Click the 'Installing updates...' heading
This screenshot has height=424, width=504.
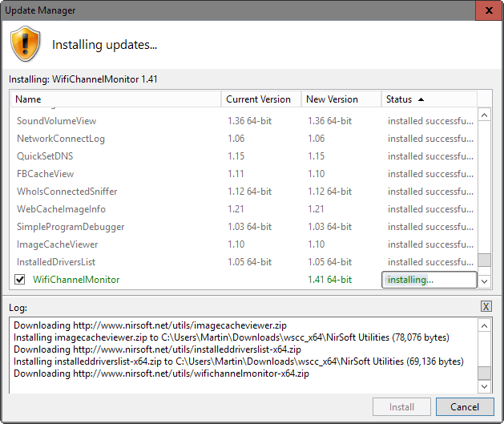point(104,45)
